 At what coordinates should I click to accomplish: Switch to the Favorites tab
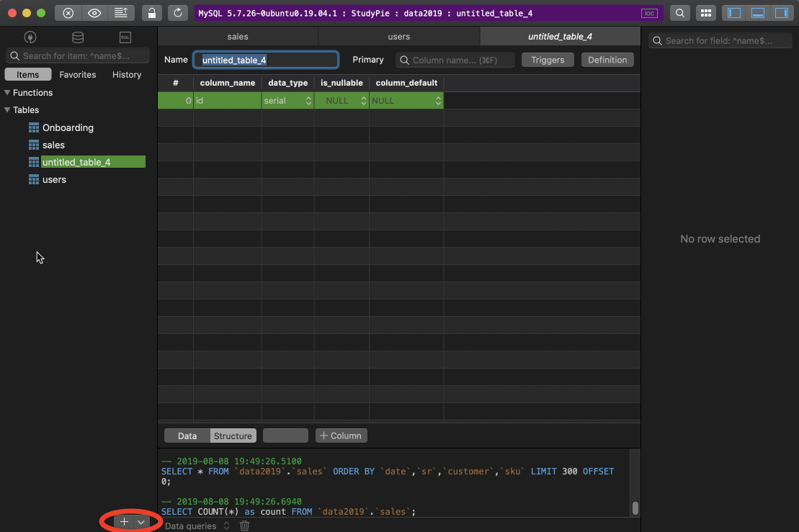coord(78,74)
